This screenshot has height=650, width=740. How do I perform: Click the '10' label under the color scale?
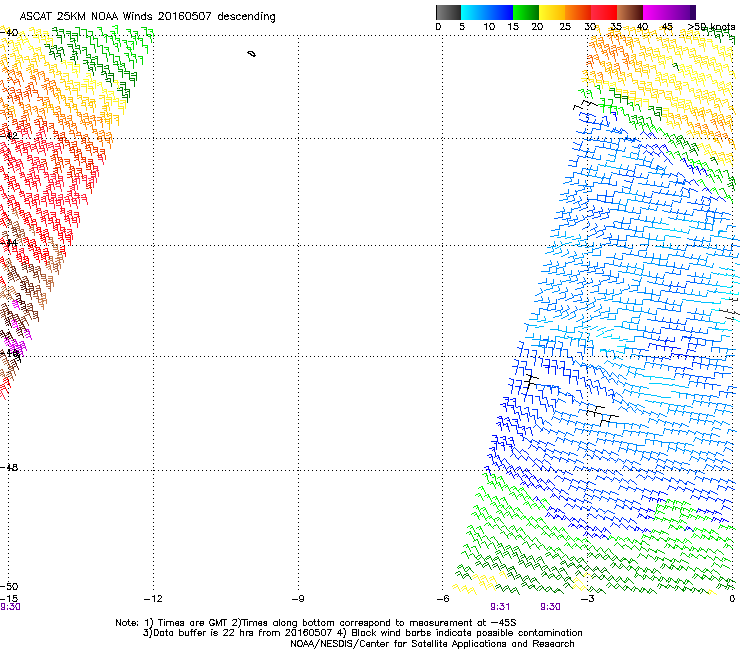click(489, 27)
